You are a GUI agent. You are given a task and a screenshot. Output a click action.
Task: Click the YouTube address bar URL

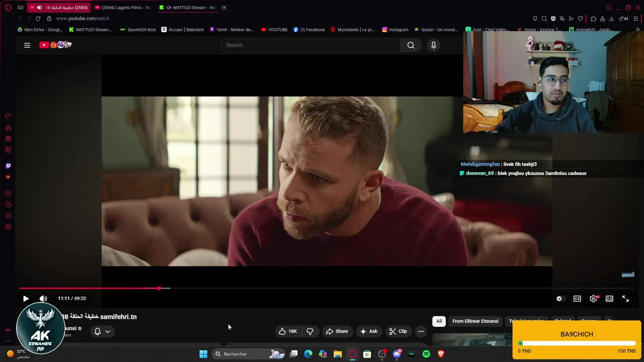pos(83,19)
